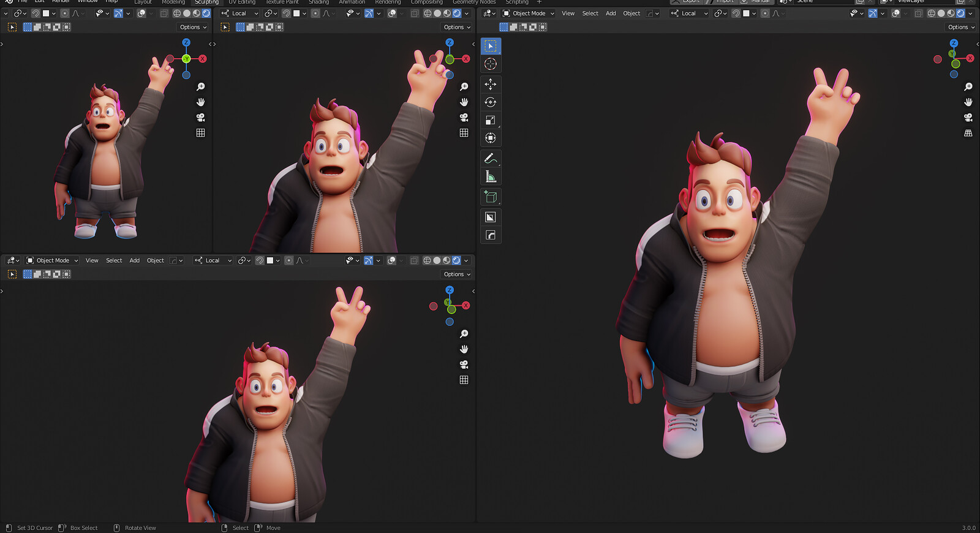Toggle orthographic grid icon in the top-middle viewport
This screenshot has width=980, height=533.
pyautogui.click(x=464, y=133)
